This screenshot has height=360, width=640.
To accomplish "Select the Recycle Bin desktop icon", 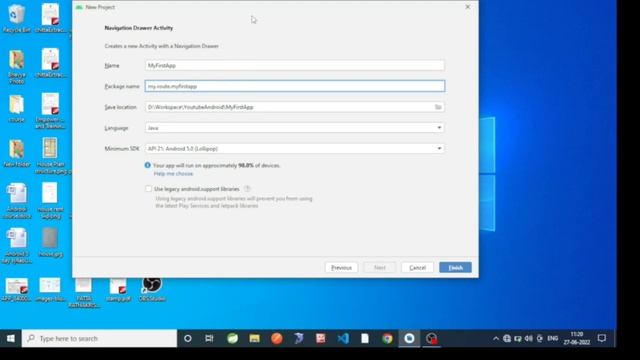I will [x=16, y=18].
